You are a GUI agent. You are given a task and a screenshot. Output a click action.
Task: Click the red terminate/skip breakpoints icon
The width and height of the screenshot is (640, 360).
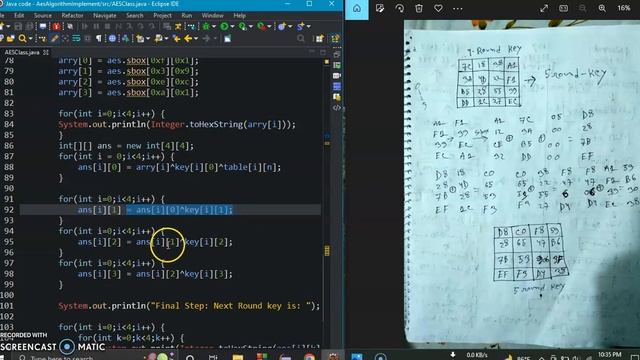pyautogui.click(x=56, y=26)
